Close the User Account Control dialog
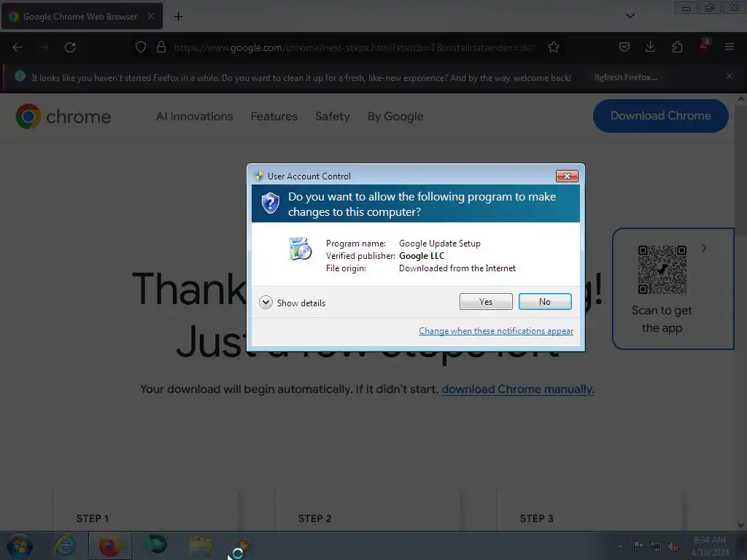747x560 pixels. (567, 176)
